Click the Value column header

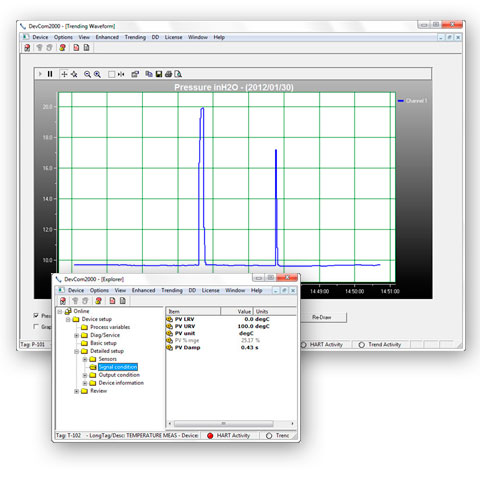point(237,311)
